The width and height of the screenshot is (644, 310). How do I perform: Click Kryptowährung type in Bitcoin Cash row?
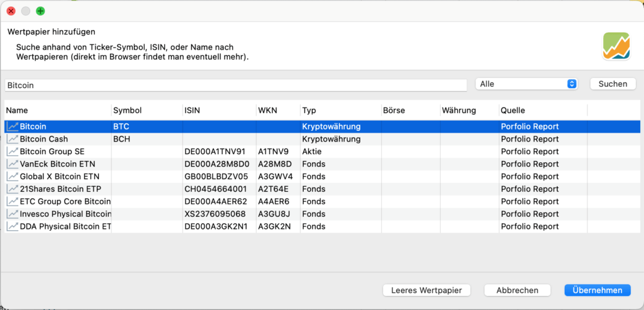331,139
